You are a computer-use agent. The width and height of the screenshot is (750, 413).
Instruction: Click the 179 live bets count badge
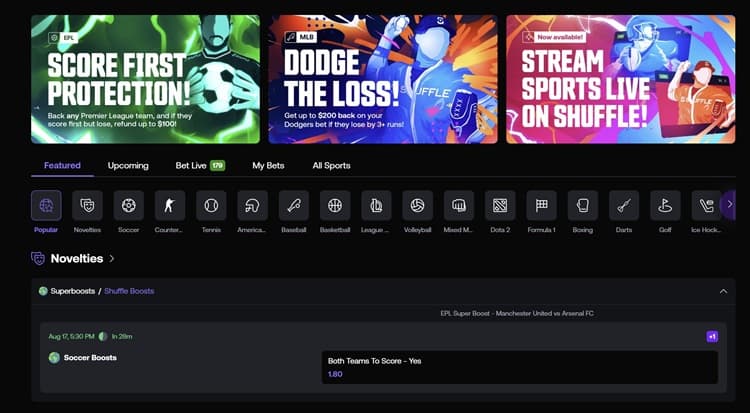218,166
